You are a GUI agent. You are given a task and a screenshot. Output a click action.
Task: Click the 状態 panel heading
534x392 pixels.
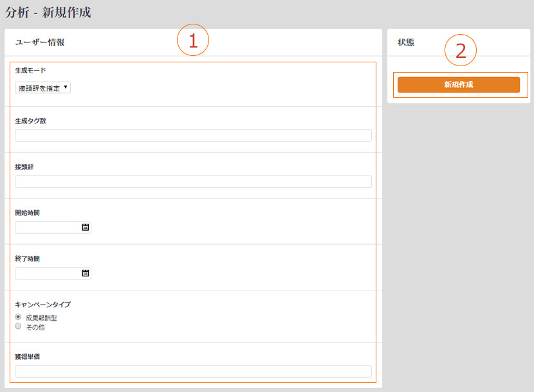(406, 42)
